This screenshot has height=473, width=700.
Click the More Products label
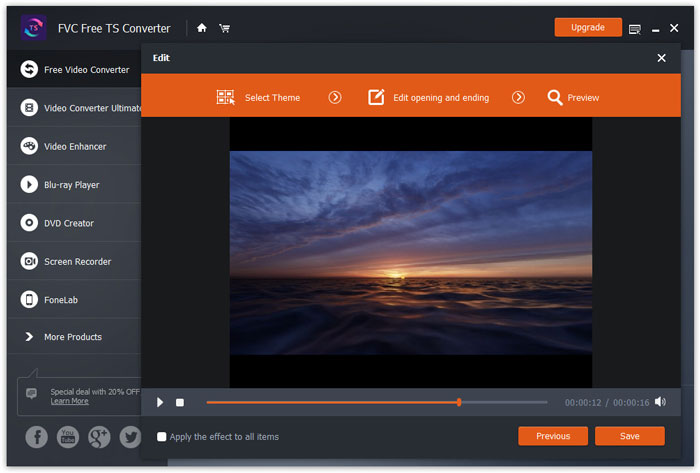[x=73, y=337]
